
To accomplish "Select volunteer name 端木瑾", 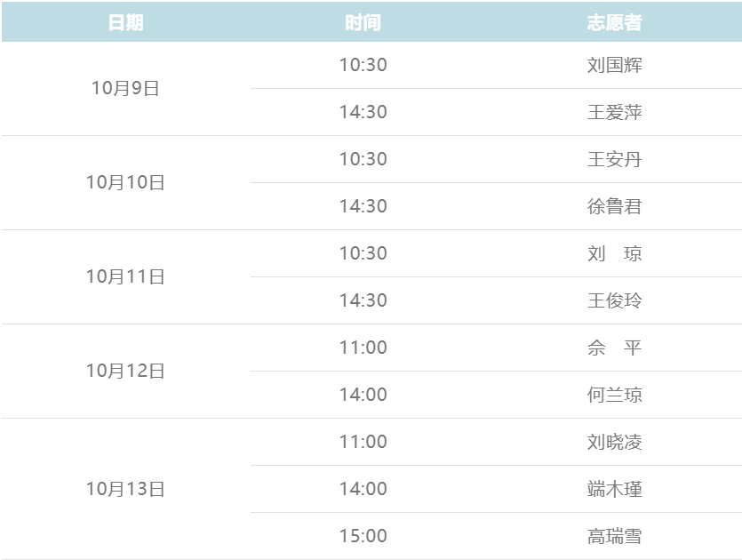I will click(614, 490).
